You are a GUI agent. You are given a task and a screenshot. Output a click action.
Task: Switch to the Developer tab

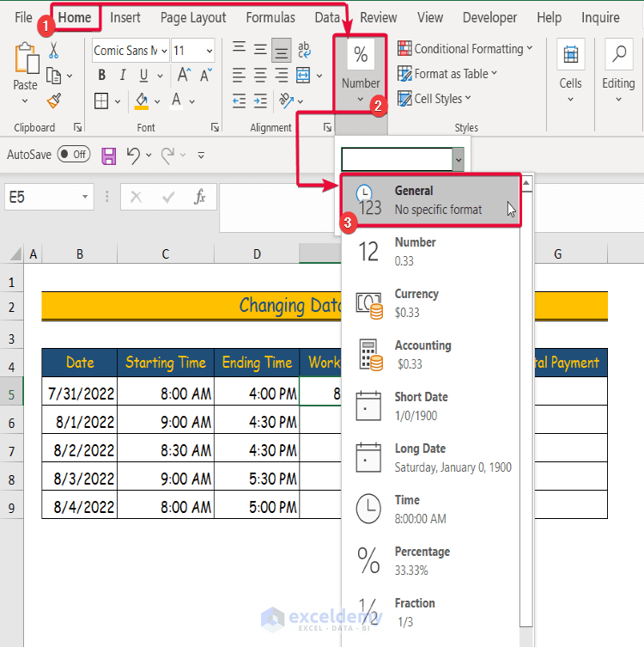tap(489, 17)
